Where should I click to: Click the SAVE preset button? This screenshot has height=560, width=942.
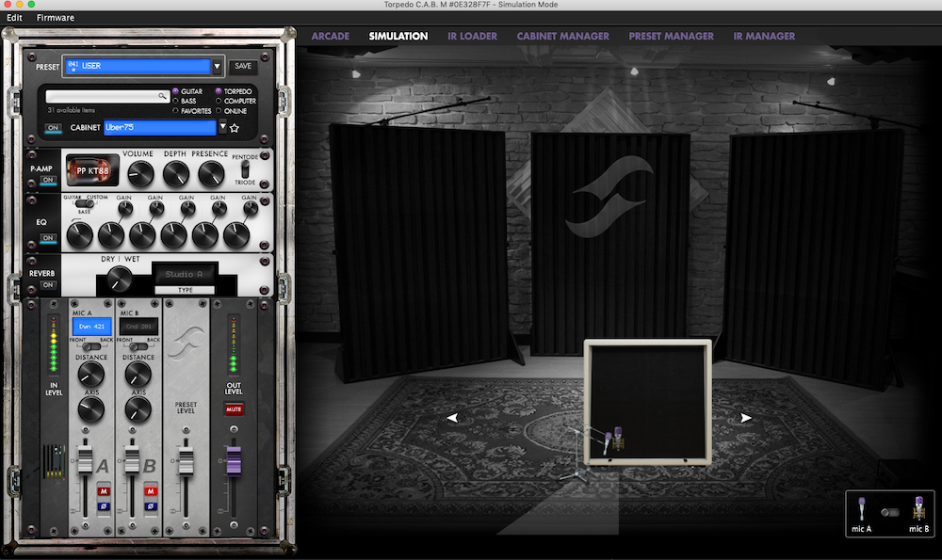tap(243, 66)
